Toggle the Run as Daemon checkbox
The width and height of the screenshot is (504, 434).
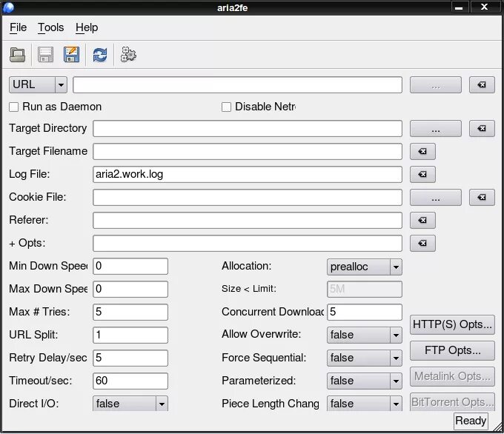(13, 107)
